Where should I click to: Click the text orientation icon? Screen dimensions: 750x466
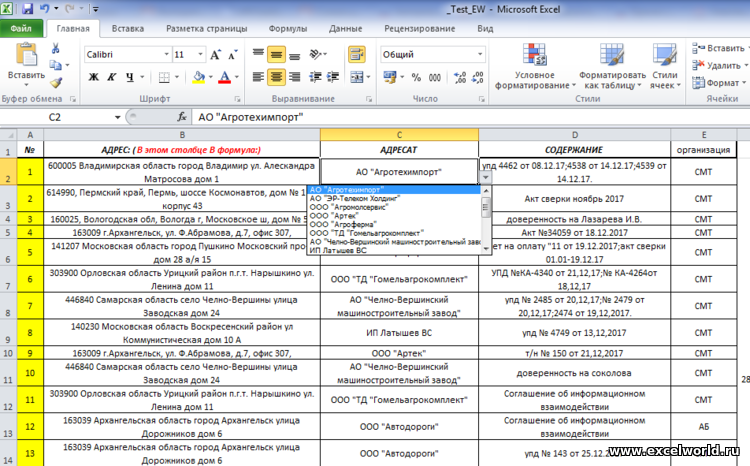(x=315, y=54)
